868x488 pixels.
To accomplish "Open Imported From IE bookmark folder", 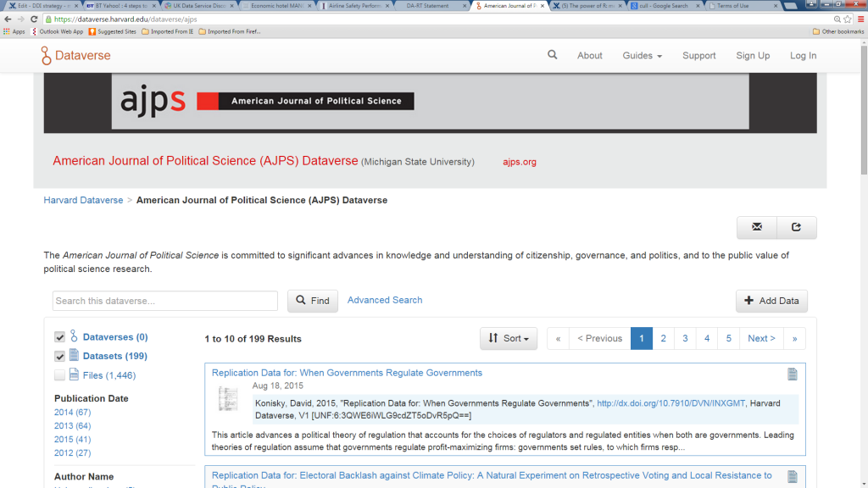I will coord(168,31).
